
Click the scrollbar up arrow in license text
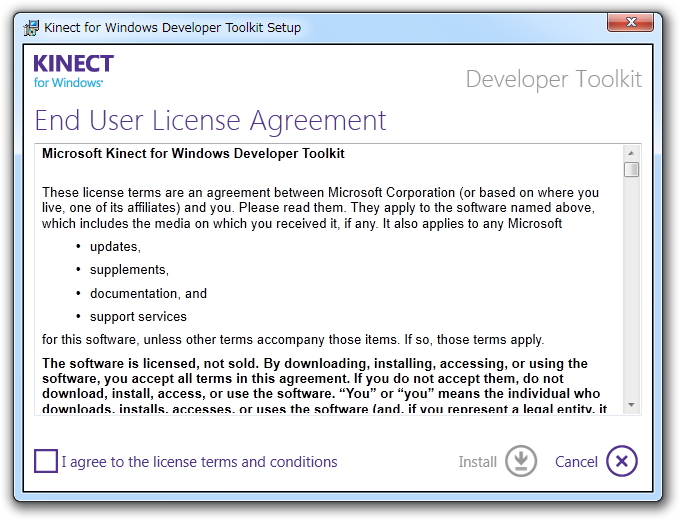click(631, 153)
